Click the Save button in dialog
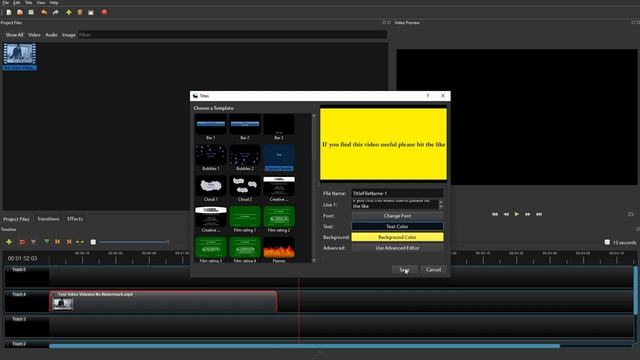 click(x=404, y=270)
